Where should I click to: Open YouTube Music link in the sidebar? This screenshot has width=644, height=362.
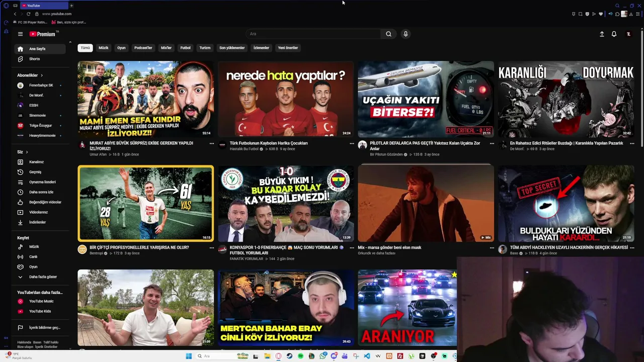(40, 301)
